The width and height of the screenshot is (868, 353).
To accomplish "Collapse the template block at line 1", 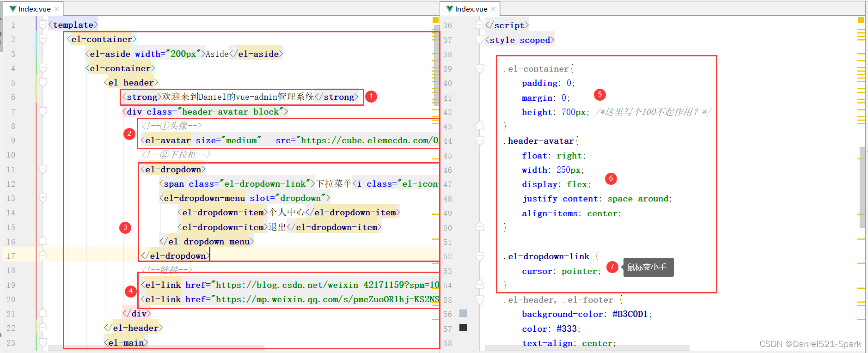I will (x=43, y=24).
